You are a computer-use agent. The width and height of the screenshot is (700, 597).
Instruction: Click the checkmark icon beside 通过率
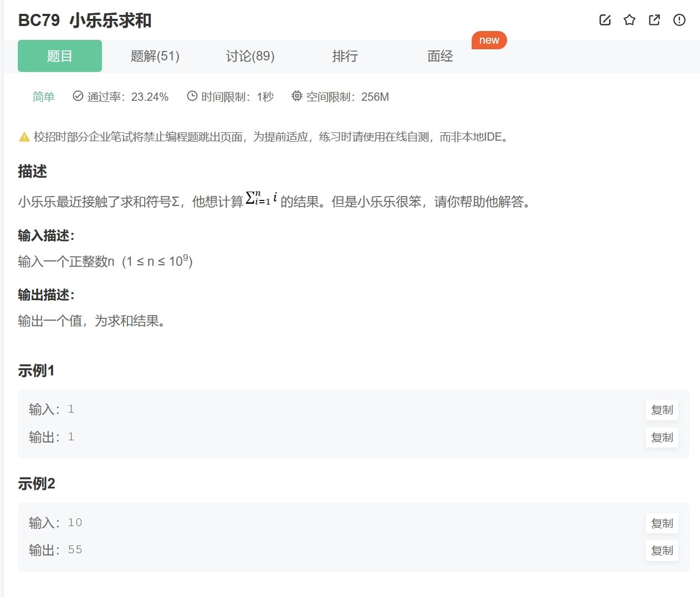[x=77, y=96]
